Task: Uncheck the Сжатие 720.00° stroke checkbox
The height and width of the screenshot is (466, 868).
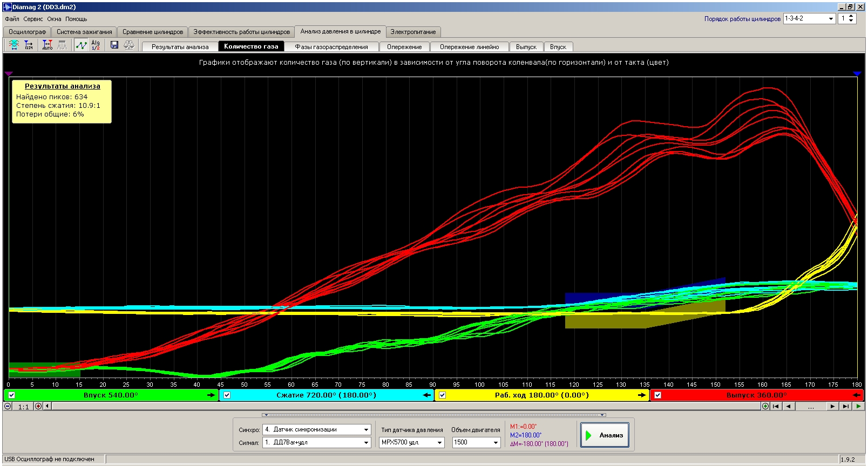Action: 227,395
